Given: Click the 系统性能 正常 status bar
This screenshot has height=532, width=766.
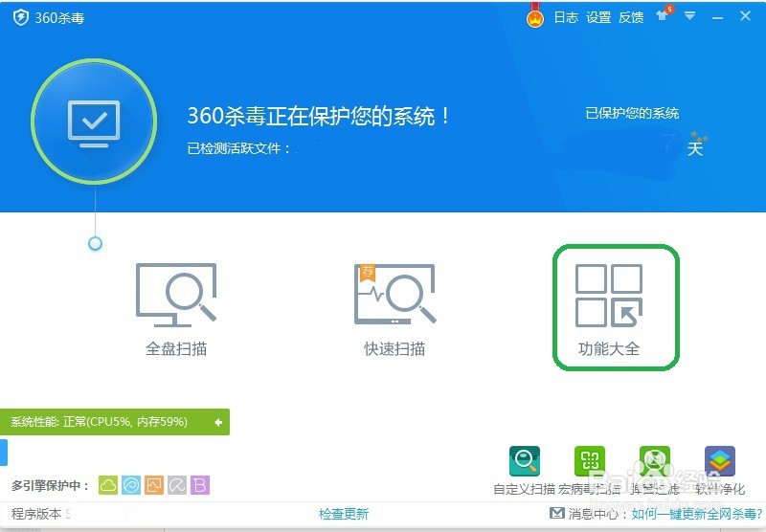Looking at the screenshot, I should click(x=114, y=422).
